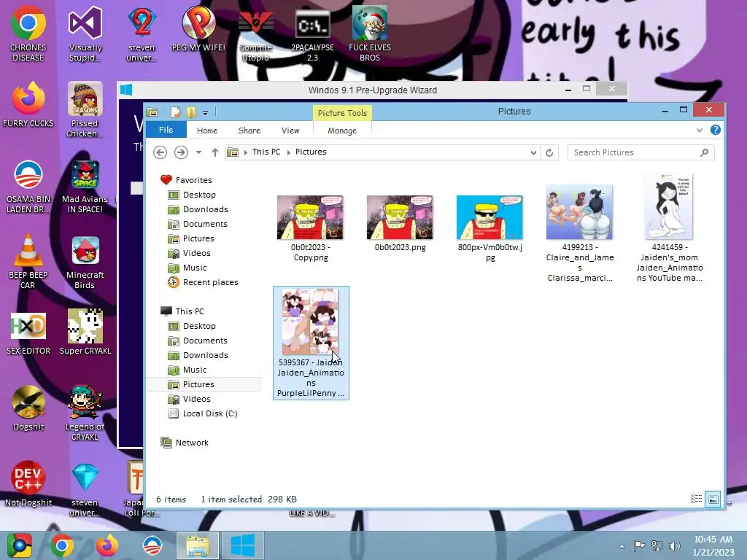Open Chrome from the taskbar
Screen dimensions: 747x560
pos(62,545)
